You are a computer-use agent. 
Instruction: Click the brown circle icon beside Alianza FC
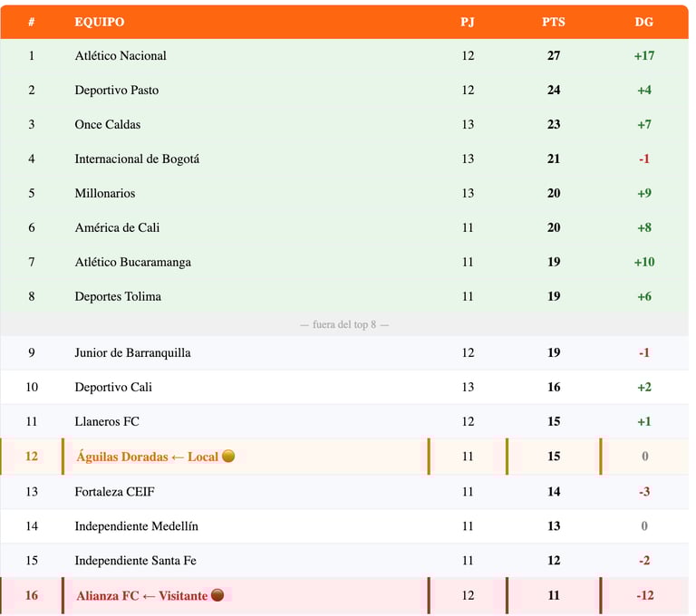[217, 595]
